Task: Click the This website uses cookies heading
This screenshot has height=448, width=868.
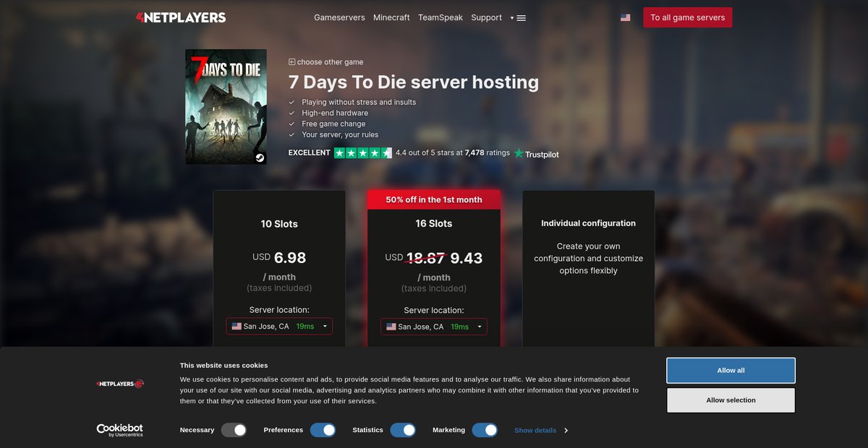Action: point(224,366)
